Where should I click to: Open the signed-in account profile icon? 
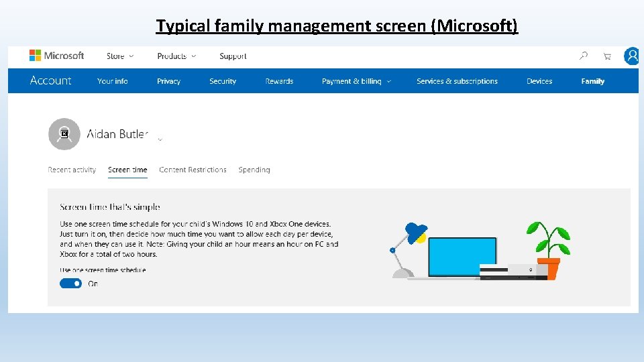pos(632,56)
